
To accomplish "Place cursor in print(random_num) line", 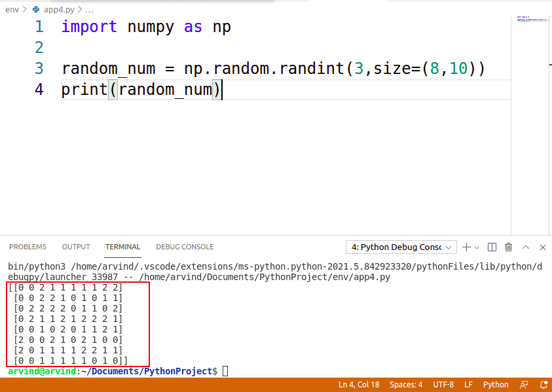I will click(285, 90).
